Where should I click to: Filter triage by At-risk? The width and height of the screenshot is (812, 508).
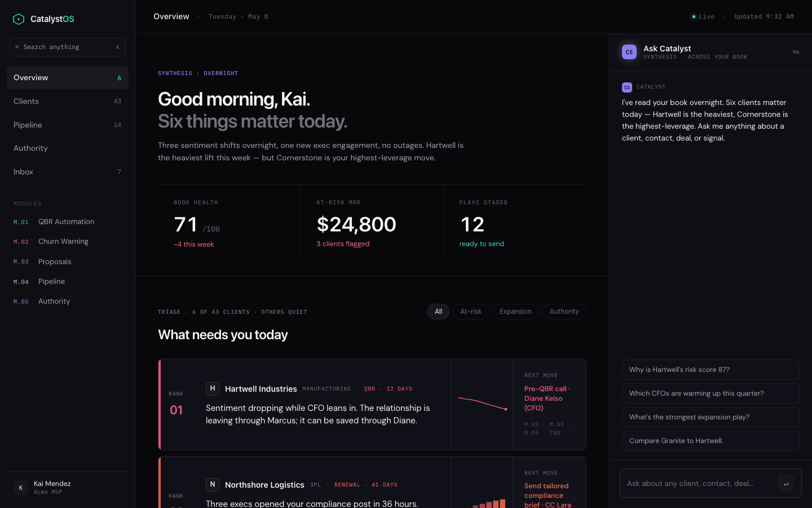[x=471, y=312]
